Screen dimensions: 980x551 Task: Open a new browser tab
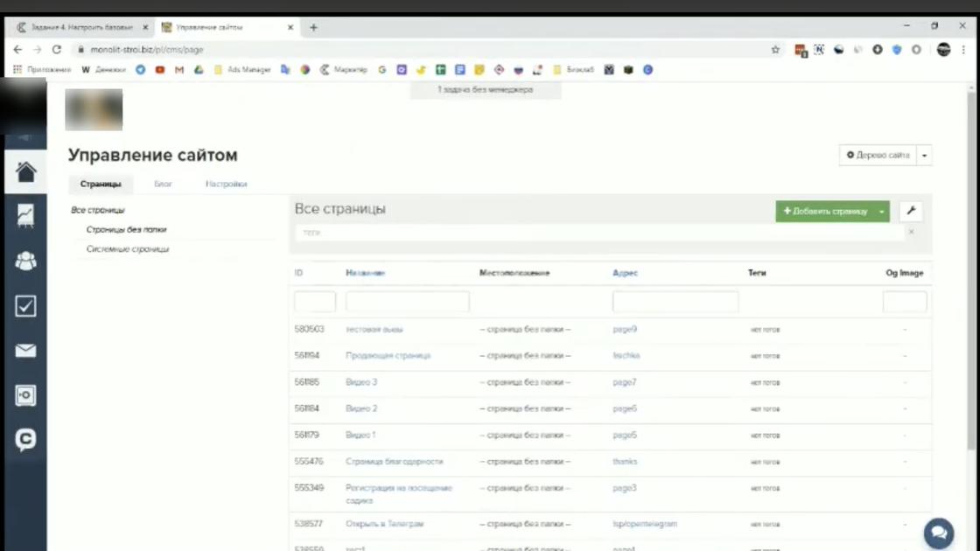(314, 27)
